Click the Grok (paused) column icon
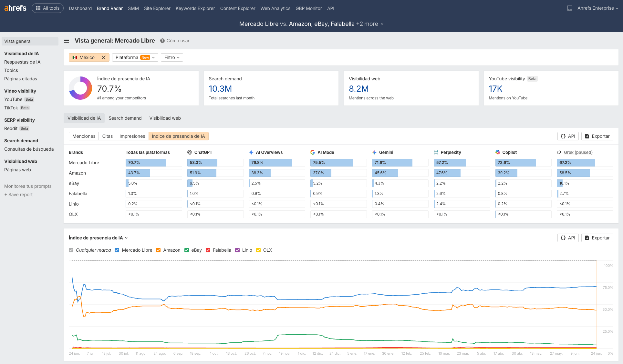This screenshot has width=623, height=364. tap(559, 152)
